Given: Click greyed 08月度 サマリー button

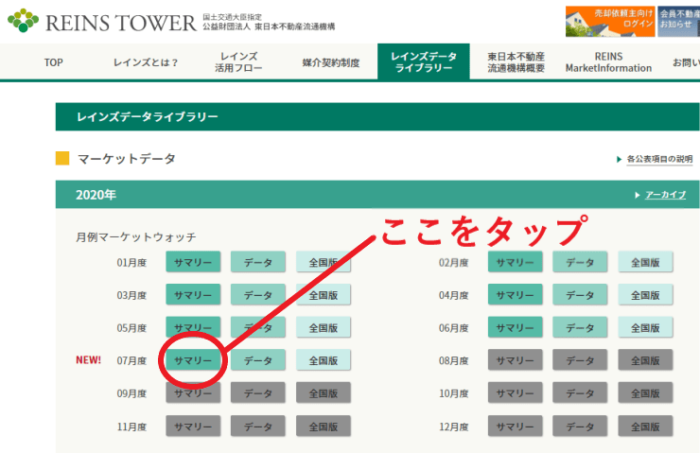Looking at the screenshot, I should [x=515, y=360].
